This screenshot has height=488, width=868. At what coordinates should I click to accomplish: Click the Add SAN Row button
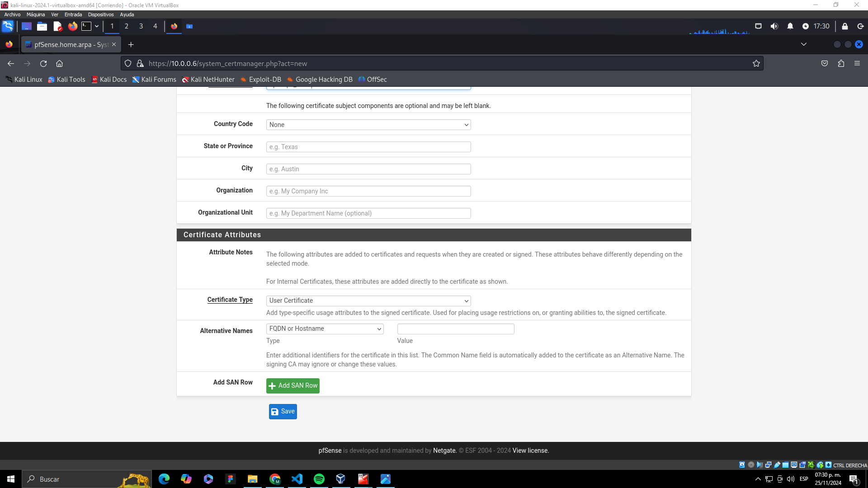(x=292, y=385)
